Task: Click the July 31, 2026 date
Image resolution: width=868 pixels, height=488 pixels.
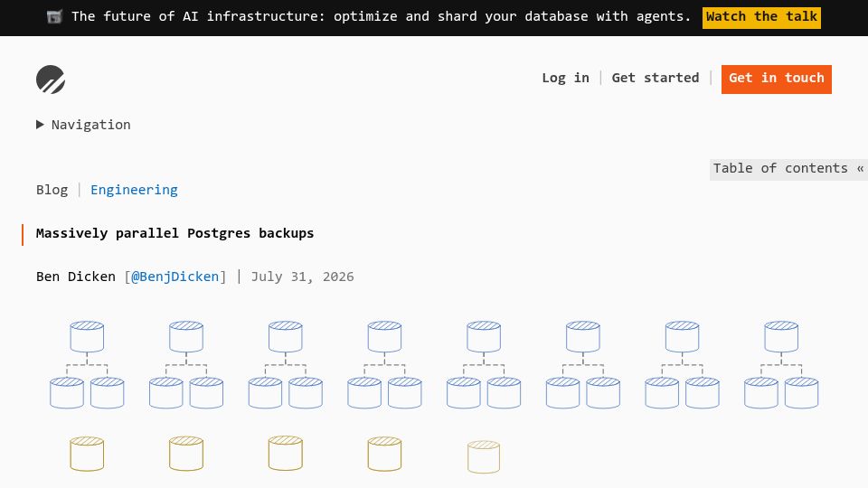Action: 302,277
